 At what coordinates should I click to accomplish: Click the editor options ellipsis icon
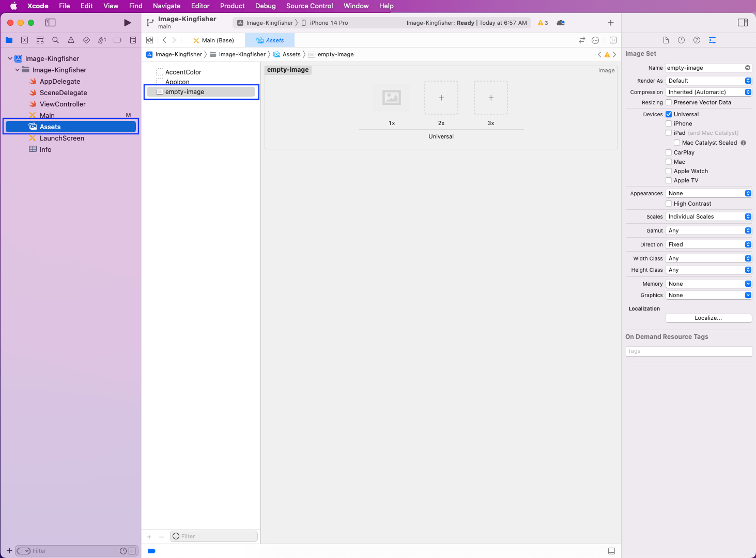595,40
